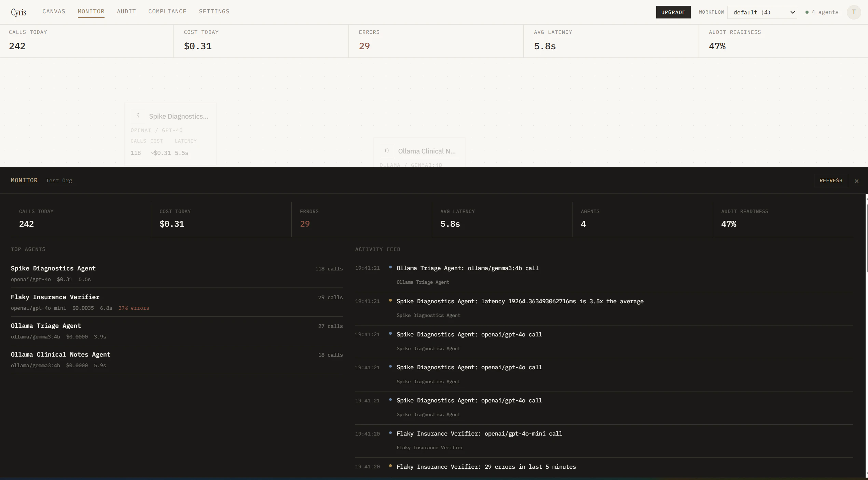Click the Cyris logo
Viewport: 868px width, 480px height.
click(x=19, y=12)
